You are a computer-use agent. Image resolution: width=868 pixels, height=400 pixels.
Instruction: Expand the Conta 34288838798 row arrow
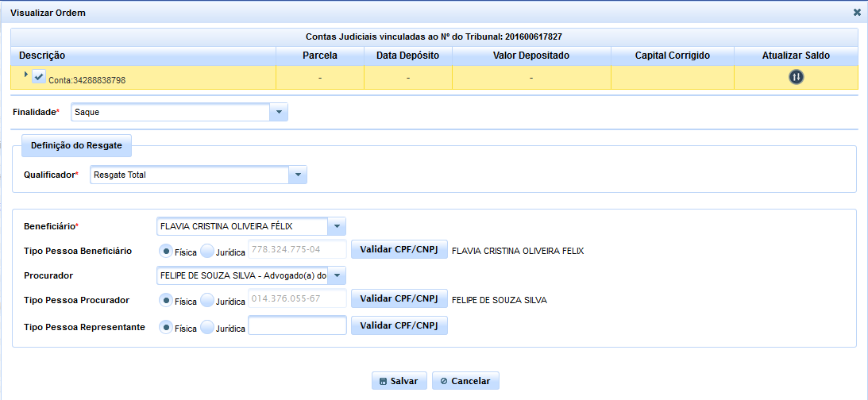(25, 74)
